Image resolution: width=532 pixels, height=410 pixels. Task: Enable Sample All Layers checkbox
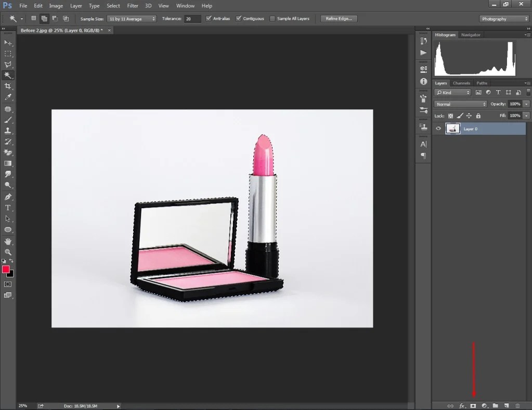click(x=272, y=19)
